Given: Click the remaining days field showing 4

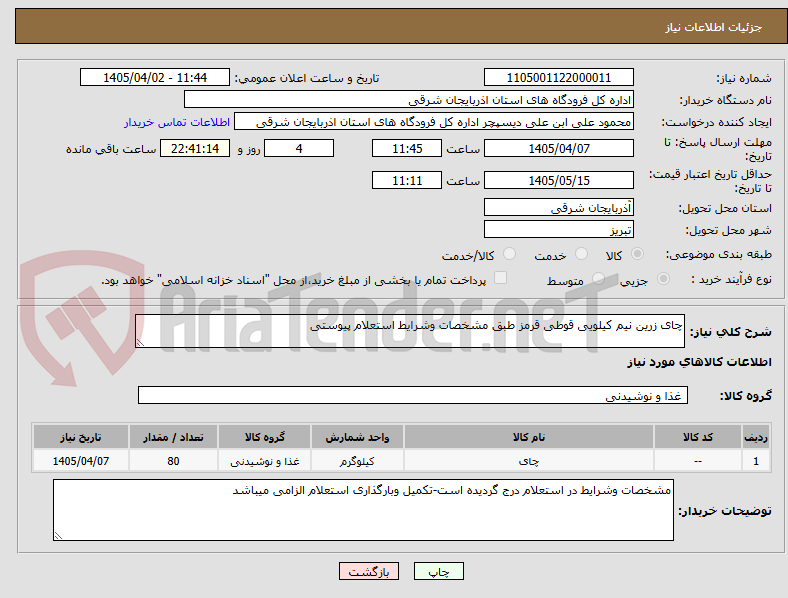Looking at the screenshot, I should click(299, 148).
